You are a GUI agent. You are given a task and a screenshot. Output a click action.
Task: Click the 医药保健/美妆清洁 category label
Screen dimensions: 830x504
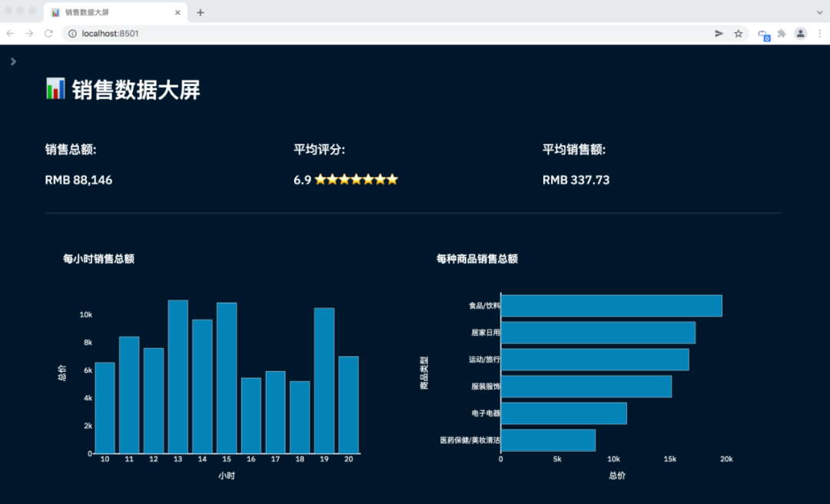pos(470,440)
